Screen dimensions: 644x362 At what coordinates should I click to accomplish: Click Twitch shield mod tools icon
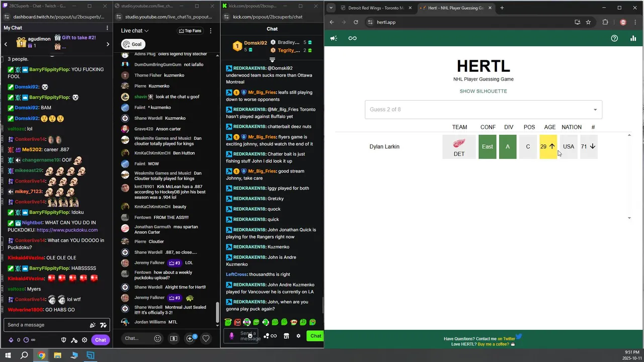pyautogui.click(x=63, y=340)
